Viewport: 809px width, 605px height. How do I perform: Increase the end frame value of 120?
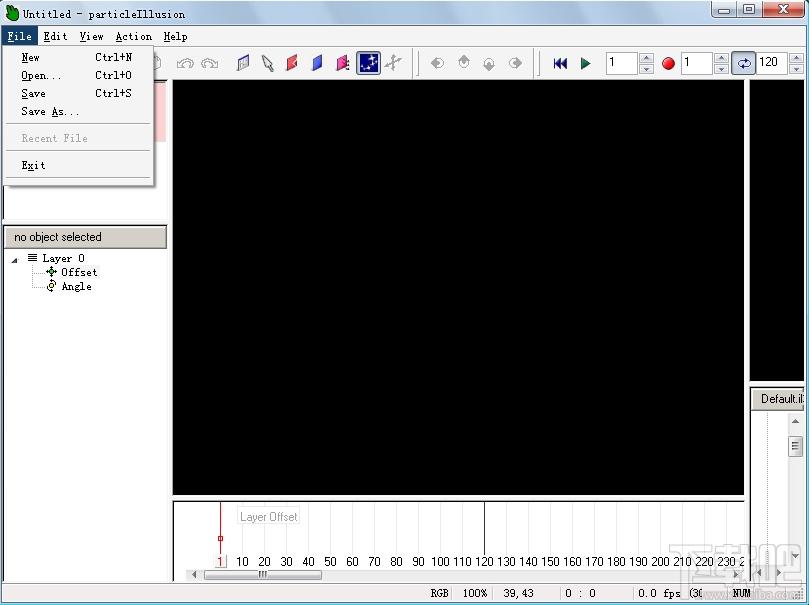pyautogui.click(x=796, y=58)
